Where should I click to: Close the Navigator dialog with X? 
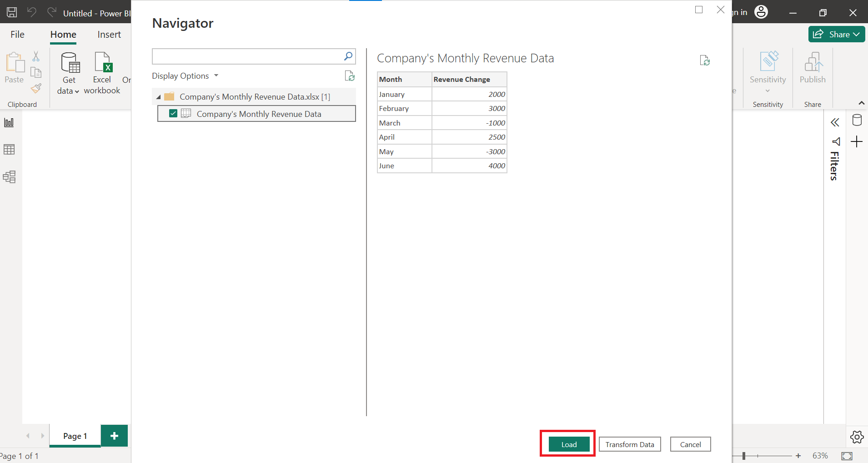[721, 10]
